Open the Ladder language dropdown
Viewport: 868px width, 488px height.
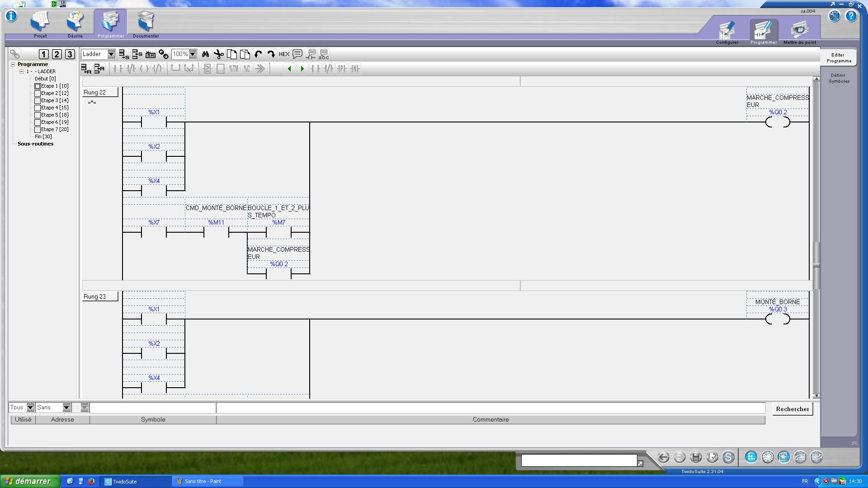(x=111, y=54)
